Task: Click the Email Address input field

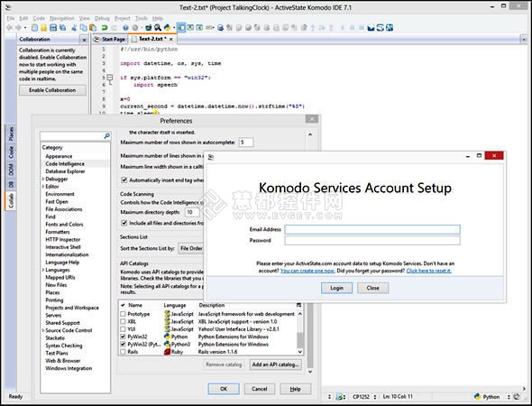Action: coord(372,229)
